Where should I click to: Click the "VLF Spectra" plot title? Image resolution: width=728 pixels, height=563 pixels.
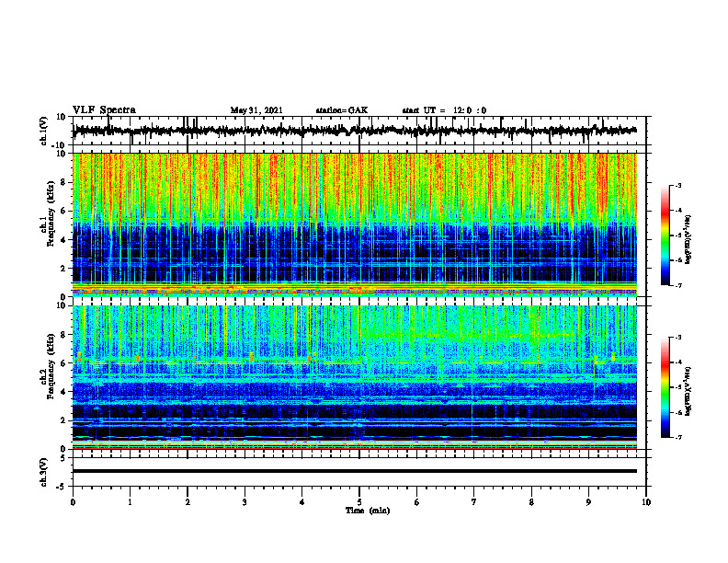coord(105,110)
